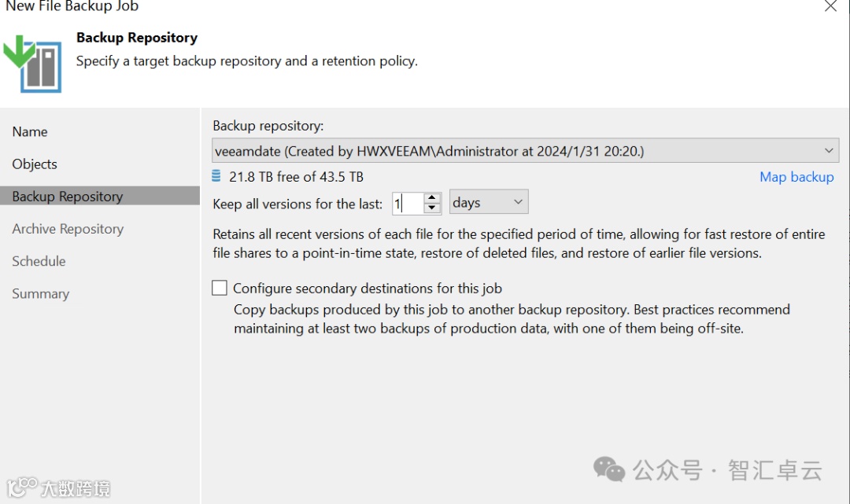
Task: Close the New File Backup Job dialog
Action: click(830, 6)
